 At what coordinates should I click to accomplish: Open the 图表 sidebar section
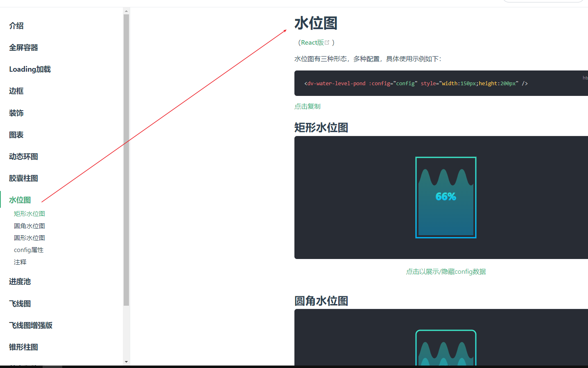(x=16, y=135)
